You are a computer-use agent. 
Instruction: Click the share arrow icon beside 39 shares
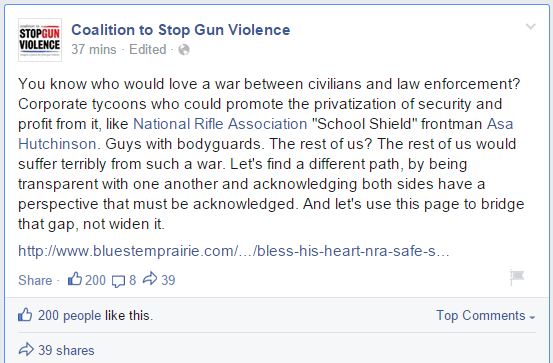26,349
